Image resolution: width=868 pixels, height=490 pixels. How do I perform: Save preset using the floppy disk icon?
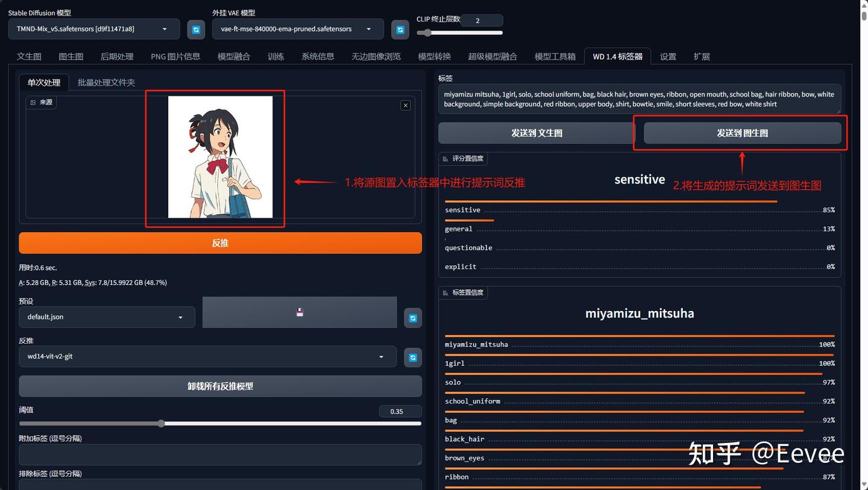[300, 312]
